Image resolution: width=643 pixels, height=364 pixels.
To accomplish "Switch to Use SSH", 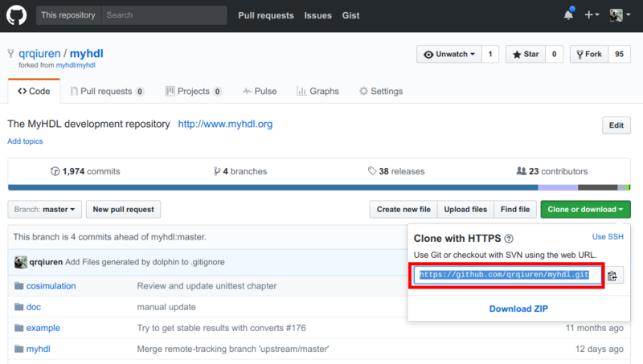I will 608,237.
